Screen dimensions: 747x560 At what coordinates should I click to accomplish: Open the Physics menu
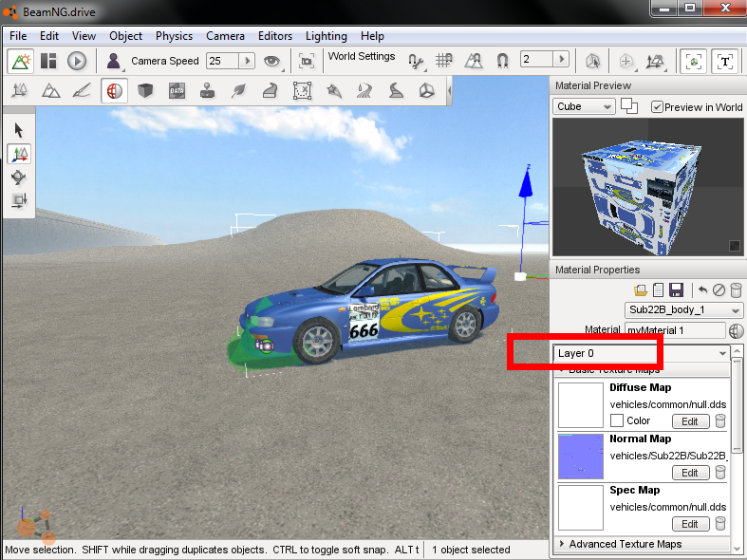click(174, 36)
